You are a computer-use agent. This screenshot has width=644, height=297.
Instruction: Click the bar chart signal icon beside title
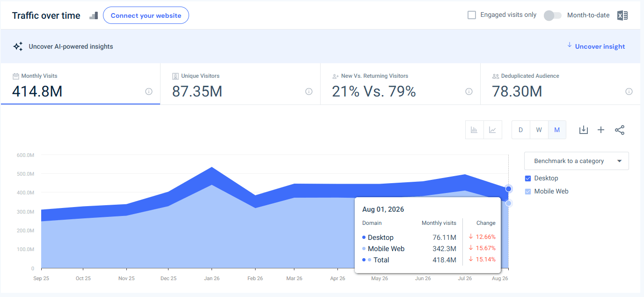click(x=94, y=15)
